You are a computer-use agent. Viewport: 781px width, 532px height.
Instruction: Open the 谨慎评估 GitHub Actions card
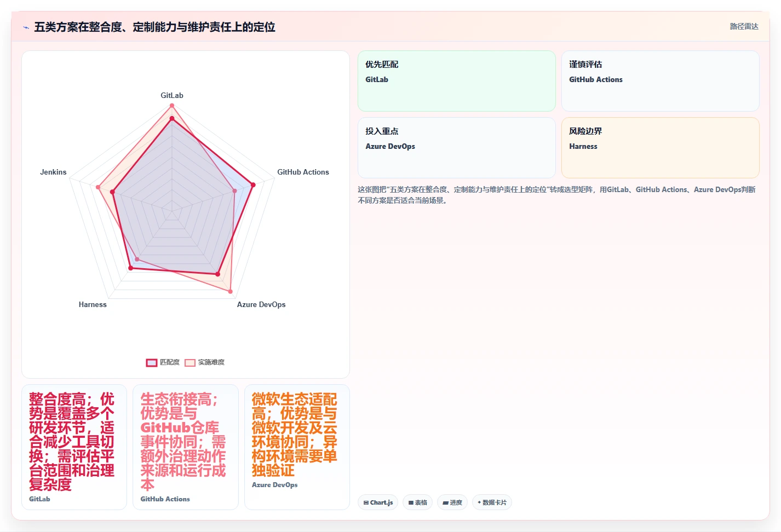pyautogui.click(x=661, y=81)
